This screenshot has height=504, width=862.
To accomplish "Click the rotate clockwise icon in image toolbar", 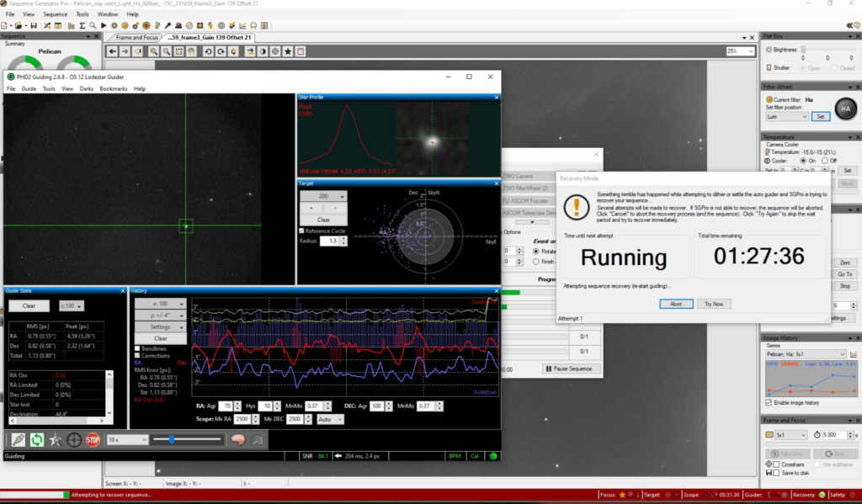I will click(x=221, y=51).
